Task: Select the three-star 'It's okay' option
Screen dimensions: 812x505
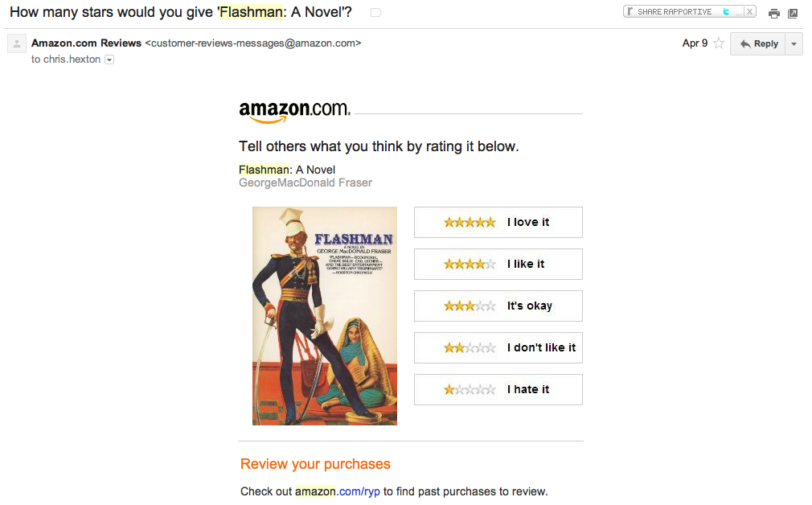Action: point(498,306)
